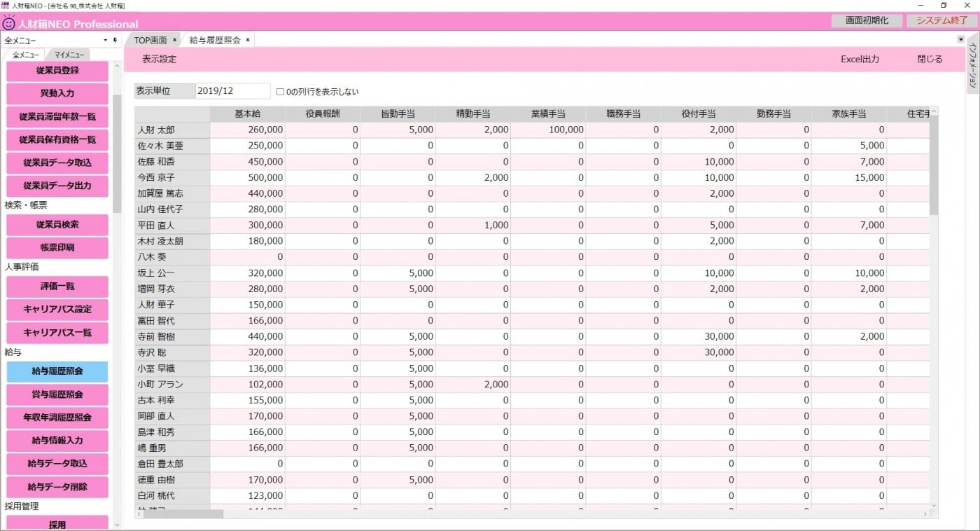
Task: Pin the 全メニュー side panel
Action: pyautogui.click(x=115, y=41)
